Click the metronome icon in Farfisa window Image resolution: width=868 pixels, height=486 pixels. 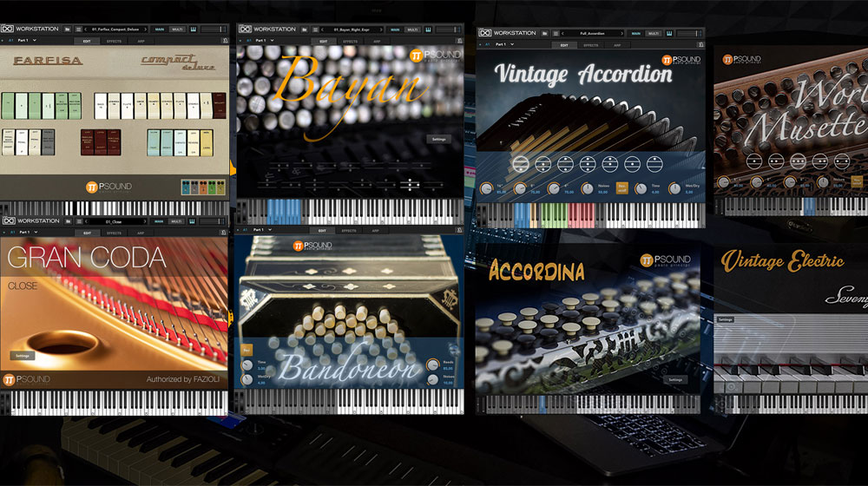point(225,41)
